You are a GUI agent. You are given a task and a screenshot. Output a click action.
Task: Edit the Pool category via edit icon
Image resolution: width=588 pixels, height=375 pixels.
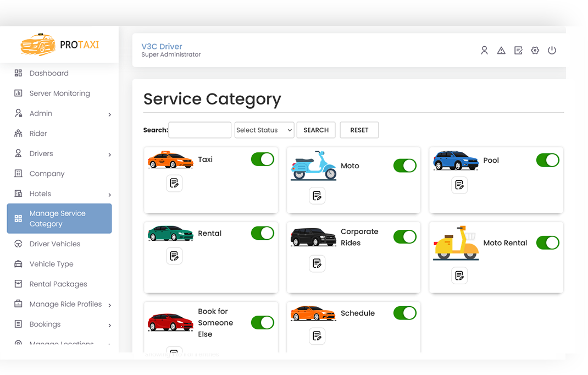(x=459, y=185)
